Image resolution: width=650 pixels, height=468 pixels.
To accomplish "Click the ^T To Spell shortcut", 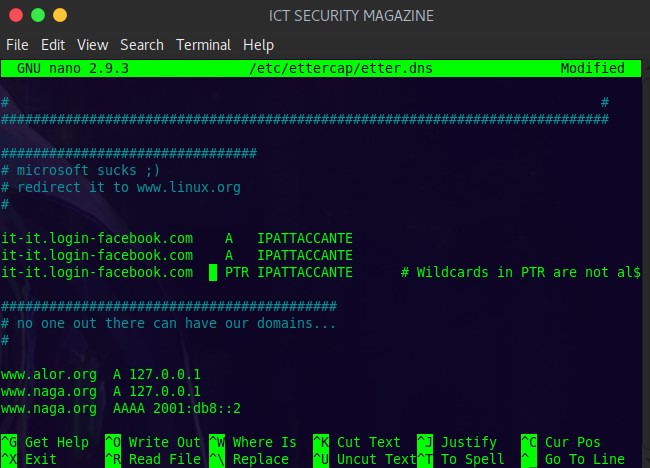I will 461,459.
